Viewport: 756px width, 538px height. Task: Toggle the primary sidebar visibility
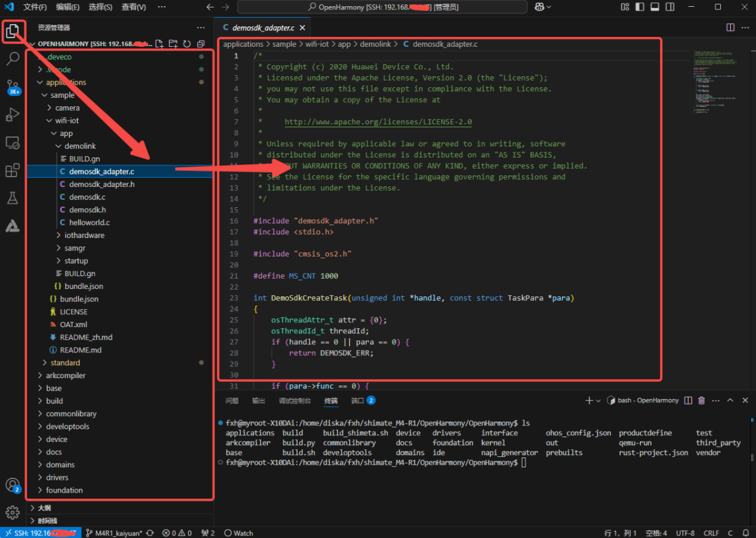pyautogui.click(x=639, y=6)
